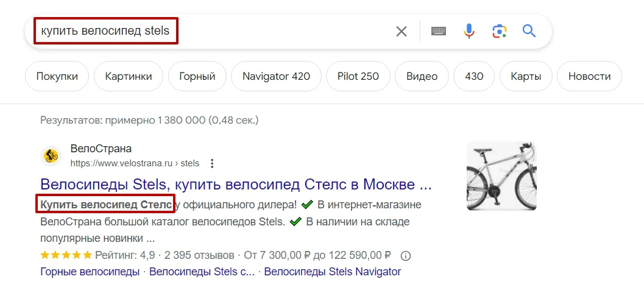Open the Новости results tab
This screenshot has height=293, width=644.
589,76
